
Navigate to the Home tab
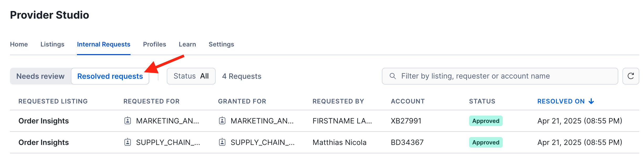coord(19,44)
